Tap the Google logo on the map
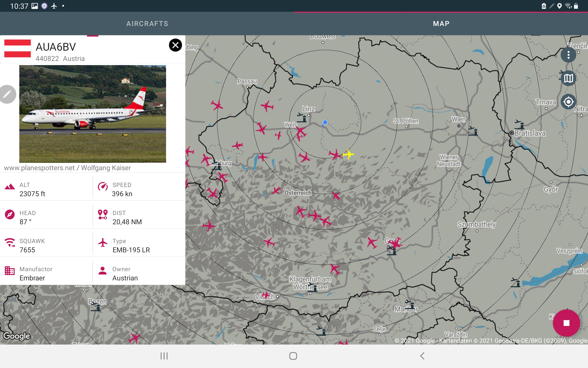 [x=17, y=336]
